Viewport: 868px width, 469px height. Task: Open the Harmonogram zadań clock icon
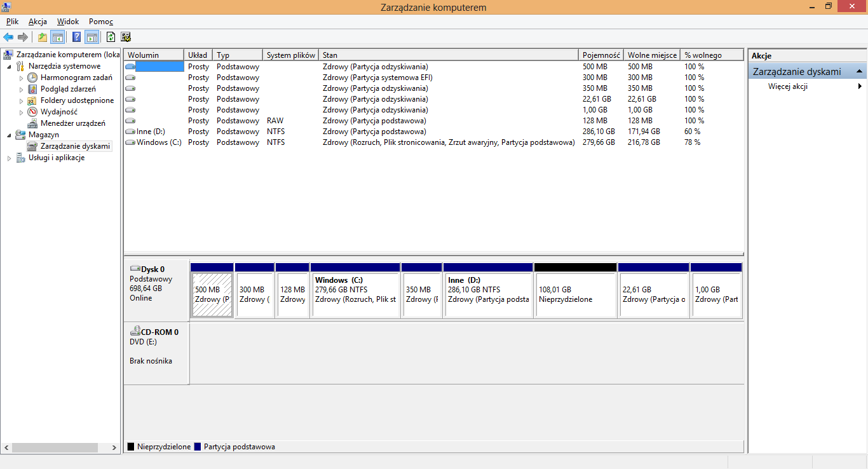32,78
